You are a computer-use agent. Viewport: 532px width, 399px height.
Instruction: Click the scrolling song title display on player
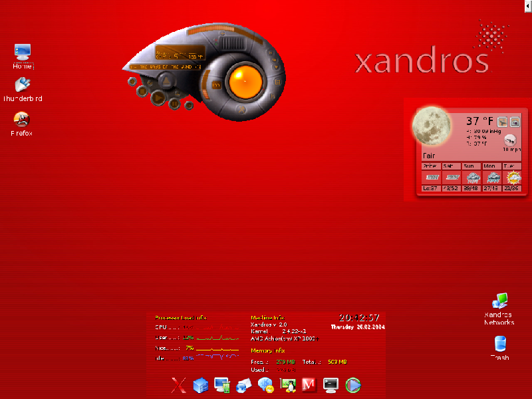(165, 67)
